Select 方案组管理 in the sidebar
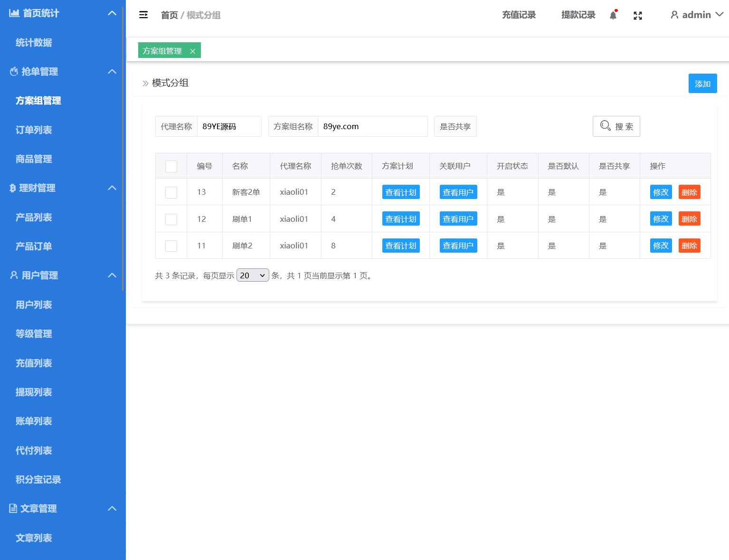The height and width of the screenshot is (560, 729). [38, 101]
